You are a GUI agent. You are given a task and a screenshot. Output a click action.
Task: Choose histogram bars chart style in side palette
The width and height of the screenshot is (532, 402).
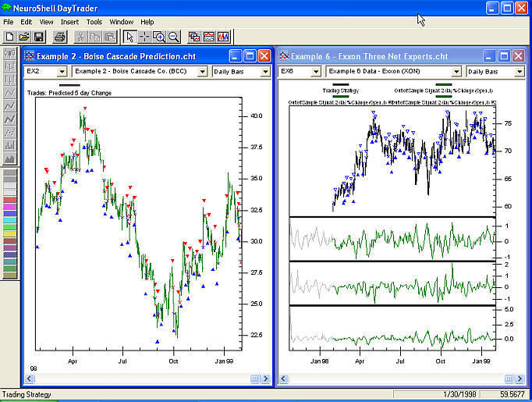pos(10,146)
